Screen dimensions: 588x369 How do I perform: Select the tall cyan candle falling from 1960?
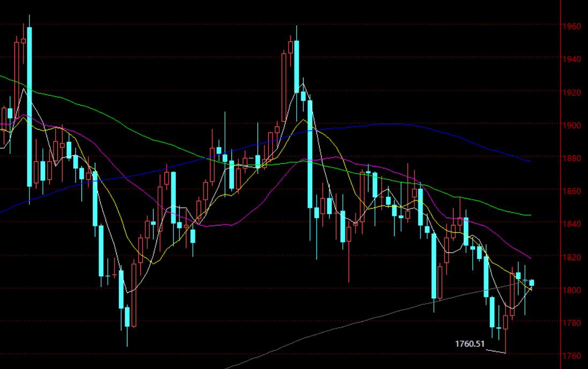point(29,107)
